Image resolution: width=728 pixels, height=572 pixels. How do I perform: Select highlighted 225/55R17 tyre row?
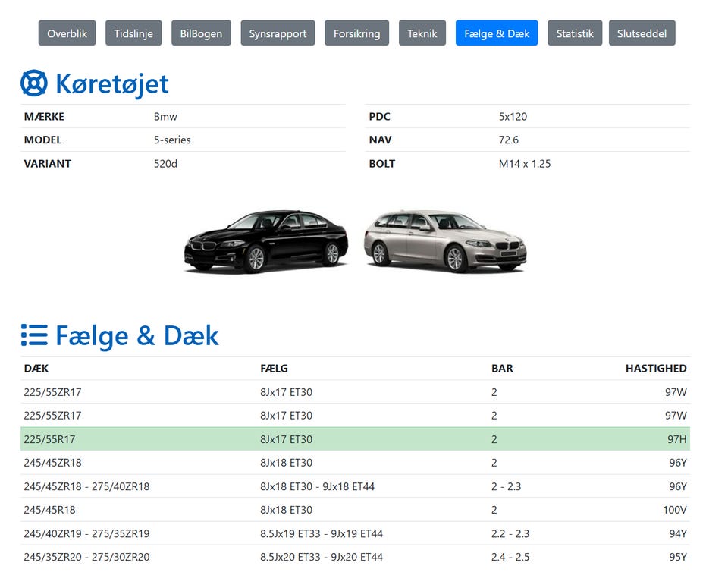355,438
